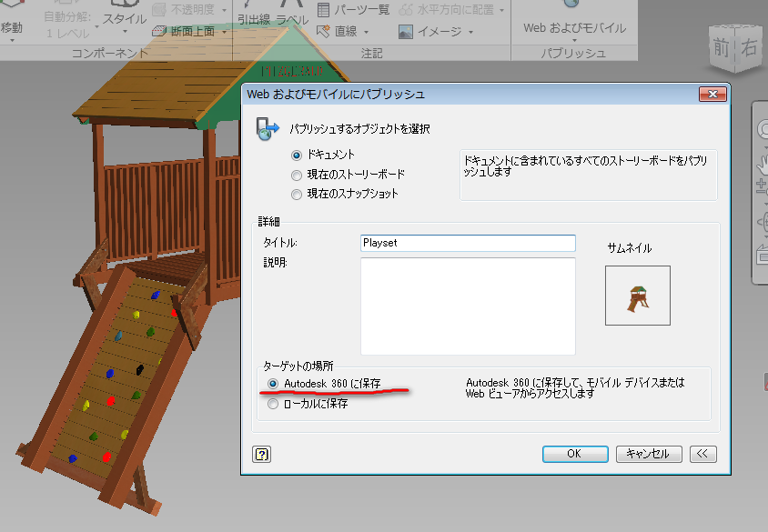Select the Pan hand tool in navigation bar
Image resolution: width=768 pixels, height=532 pixels.
click(x=763, y=161)
